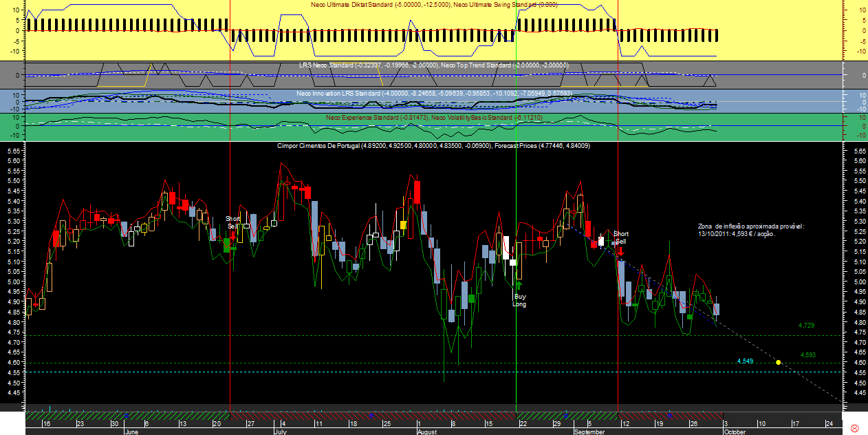Click date 4 on the time axis
868x435 pixels.
tap(283, 423)
